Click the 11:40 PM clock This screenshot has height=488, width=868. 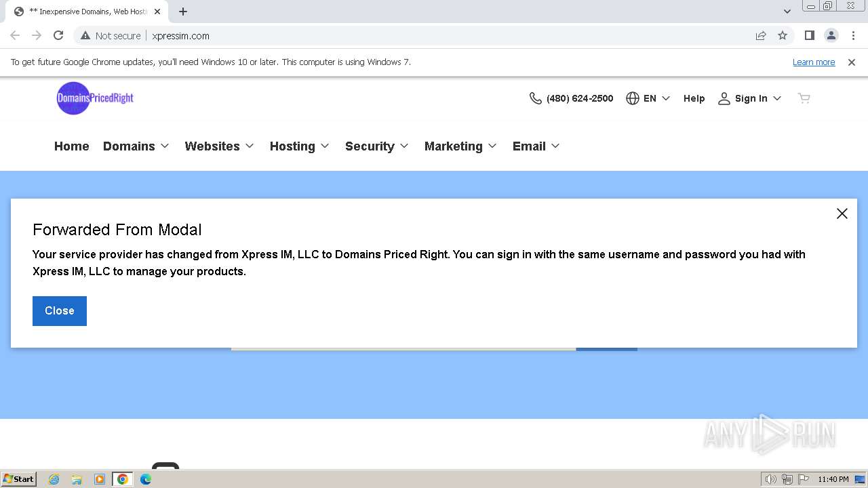(833, 479)
